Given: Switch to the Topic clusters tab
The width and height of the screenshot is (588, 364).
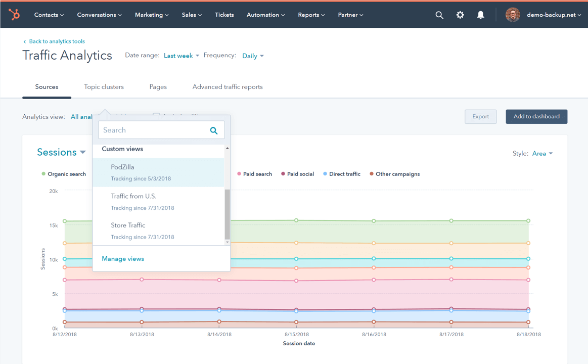Looking at the screenshot, I should click(104, 87).
